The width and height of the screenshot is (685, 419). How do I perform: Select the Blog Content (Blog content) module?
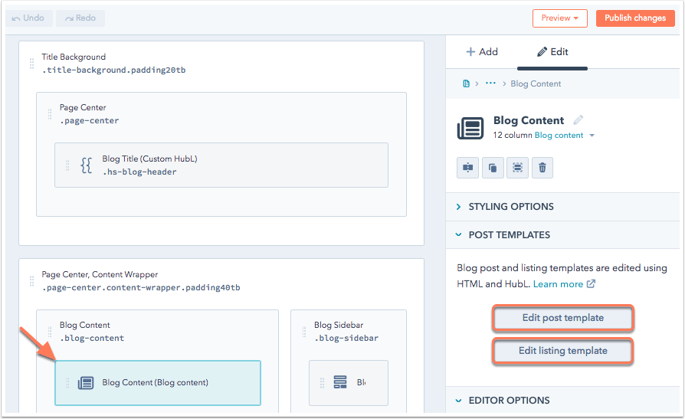(x=158, y=383)
